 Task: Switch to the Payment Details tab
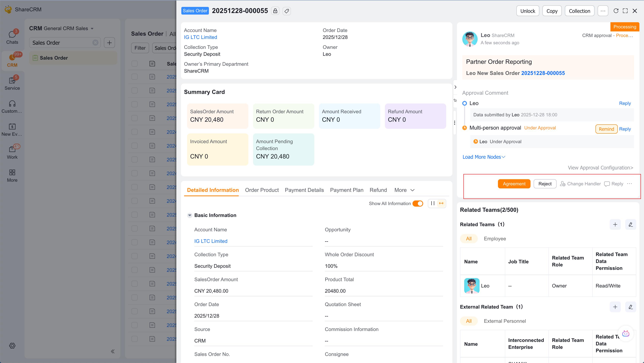pyautogui.click(x=304, y=190)
